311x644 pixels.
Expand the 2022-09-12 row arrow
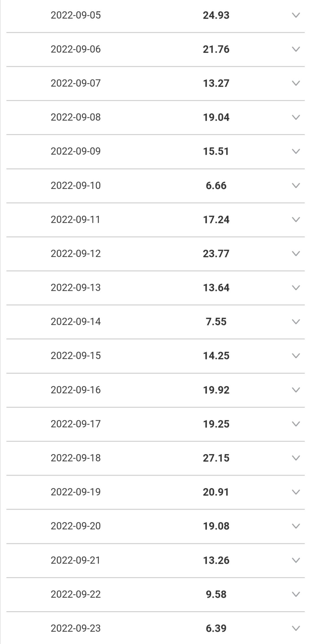[296, 254]
